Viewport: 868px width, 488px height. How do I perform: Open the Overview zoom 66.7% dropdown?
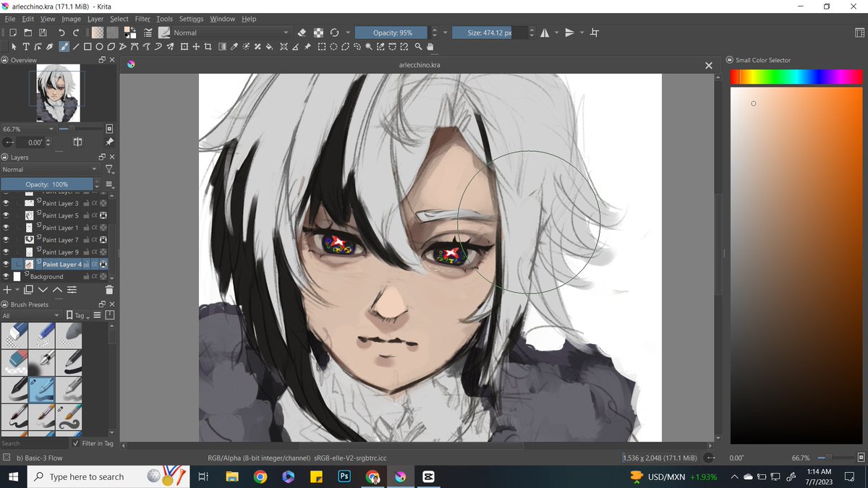click(28, 129)
